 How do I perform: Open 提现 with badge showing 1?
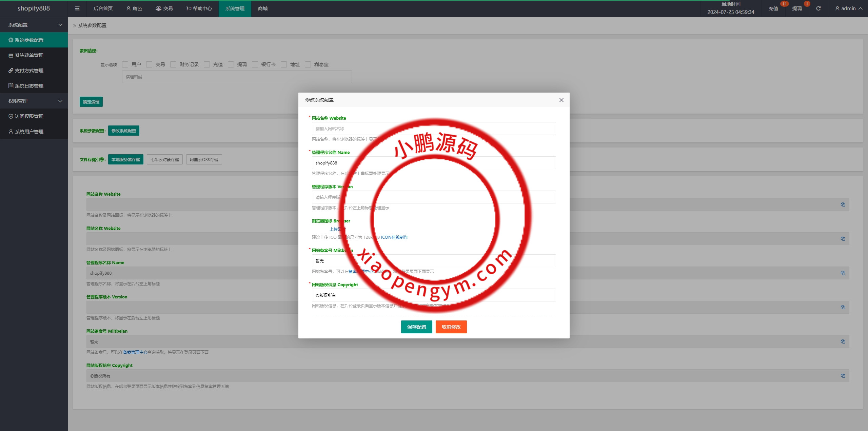[797, 8]
